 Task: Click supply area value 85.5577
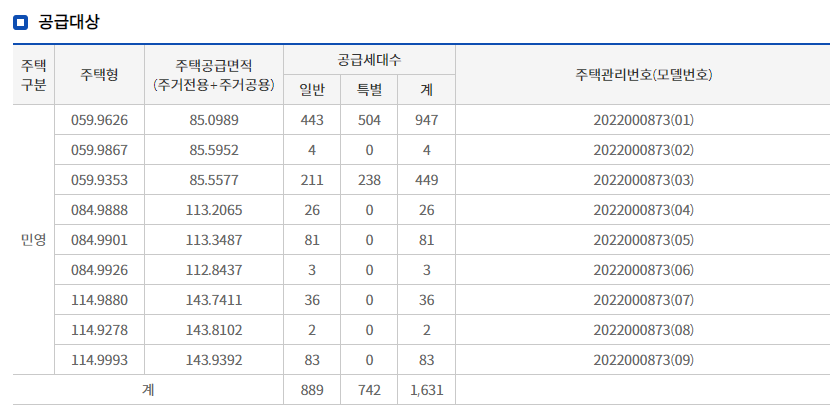pos(214,180)
